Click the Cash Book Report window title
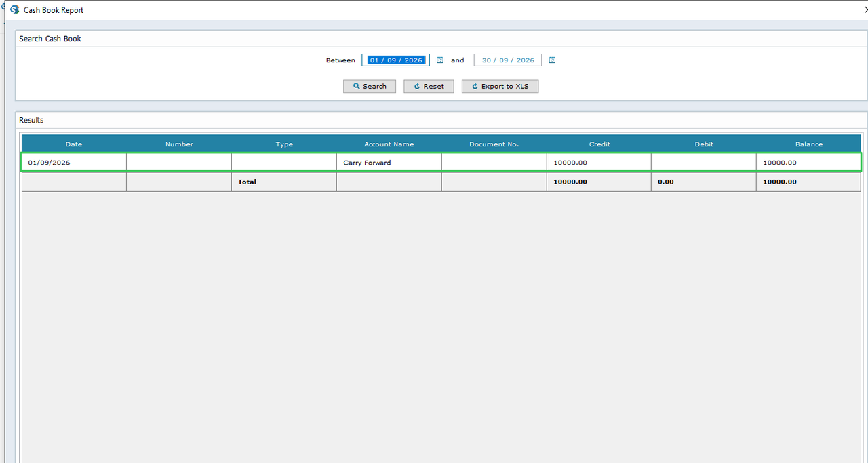The height and width of the screenshot is (463, 868). tap(54, 10)
